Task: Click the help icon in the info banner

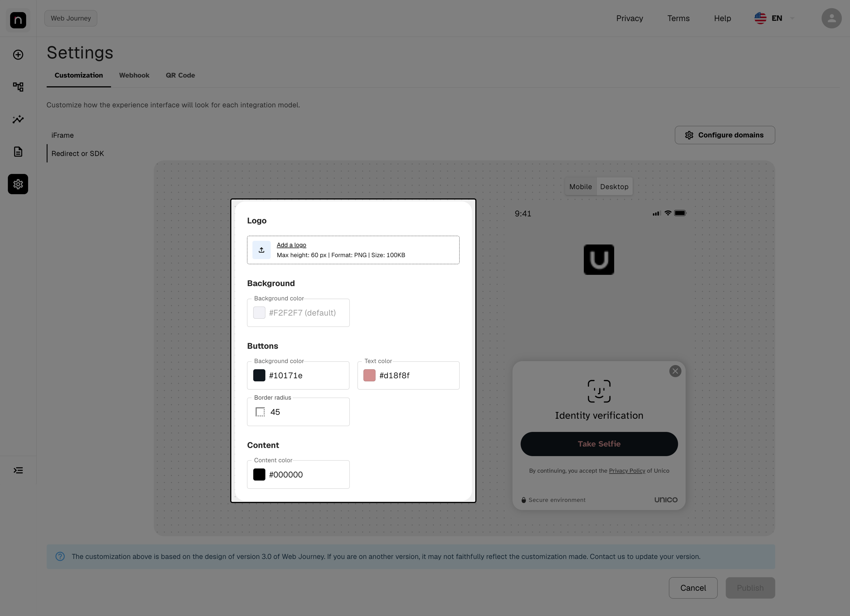Action: pyautogui.click(x=60, y=556)
